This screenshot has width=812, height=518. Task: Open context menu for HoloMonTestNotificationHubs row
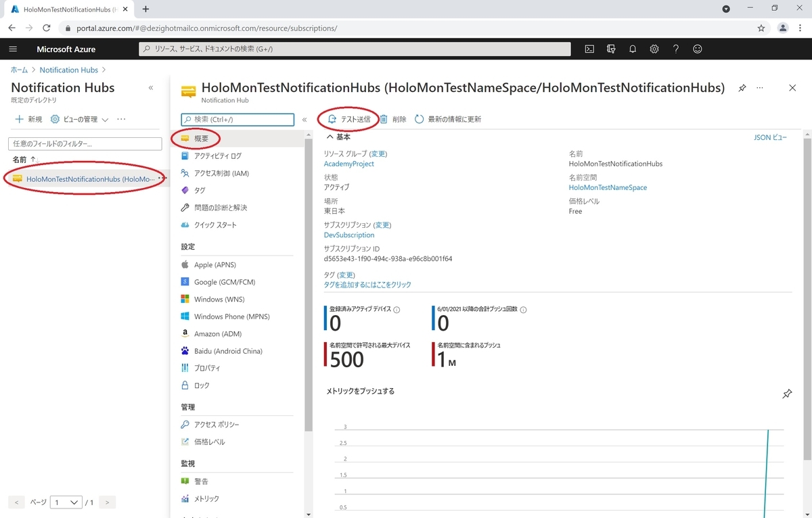coord(161,179)
